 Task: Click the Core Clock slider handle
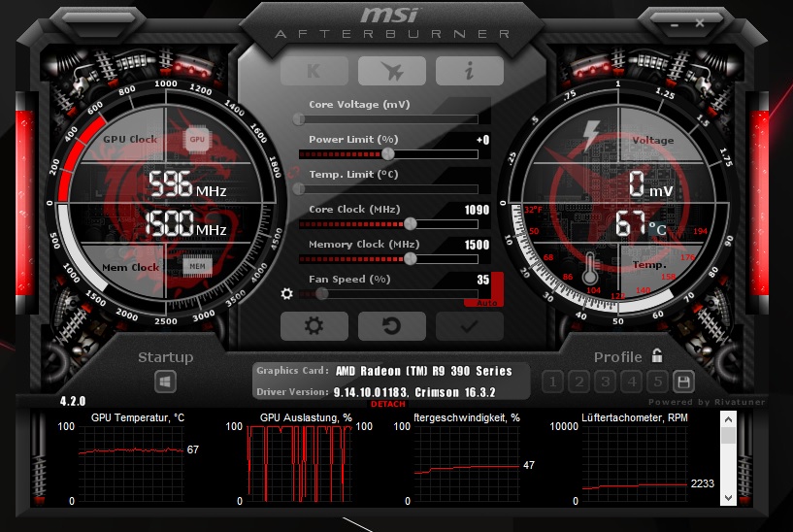pos(411,223)
